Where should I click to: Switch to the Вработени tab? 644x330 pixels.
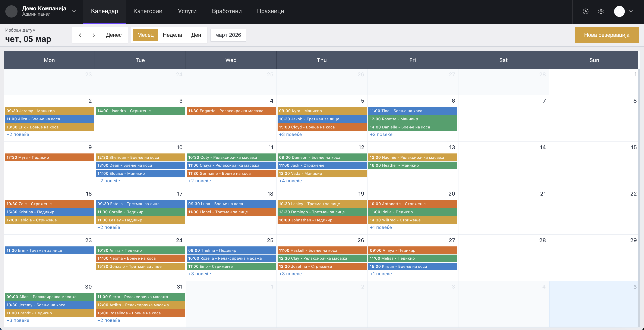pyautogui.click(x=227, y=11)
